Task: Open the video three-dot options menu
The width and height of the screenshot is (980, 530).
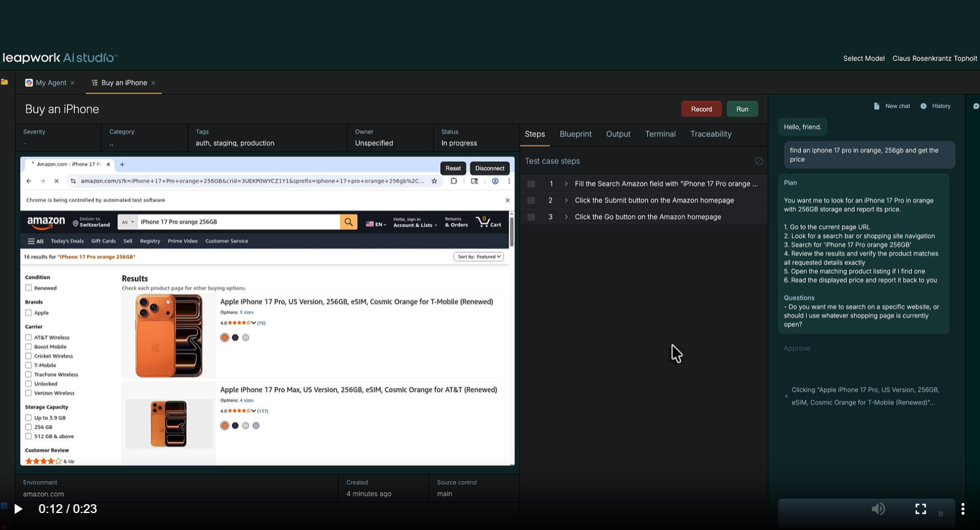Action: (962, 509)
